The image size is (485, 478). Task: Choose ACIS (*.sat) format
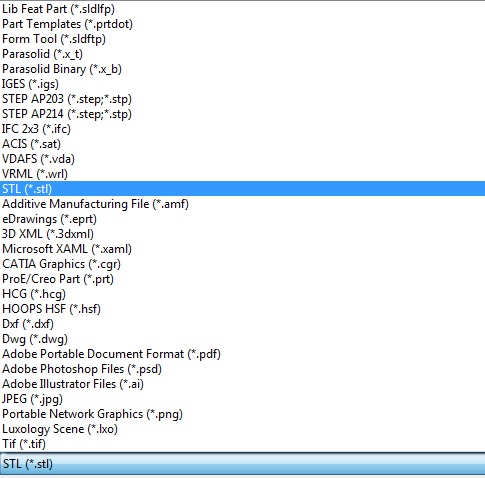[242, 144]
